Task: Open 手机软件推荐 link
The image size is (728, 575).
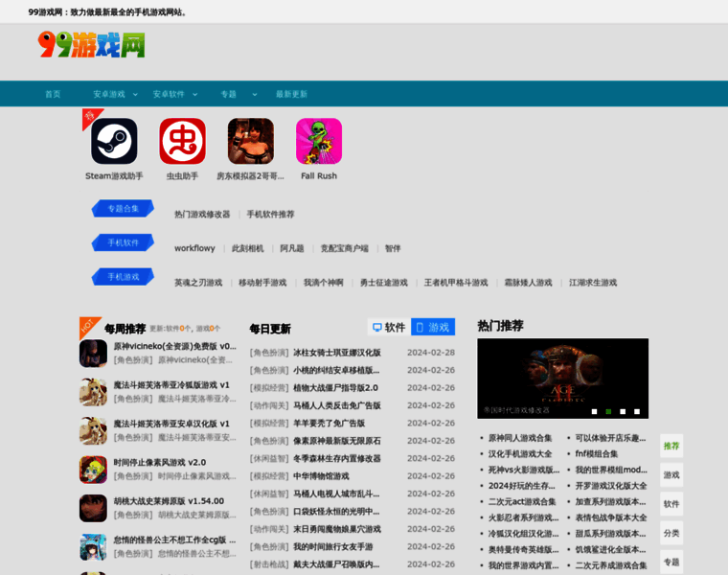Action: coord(271,214)
